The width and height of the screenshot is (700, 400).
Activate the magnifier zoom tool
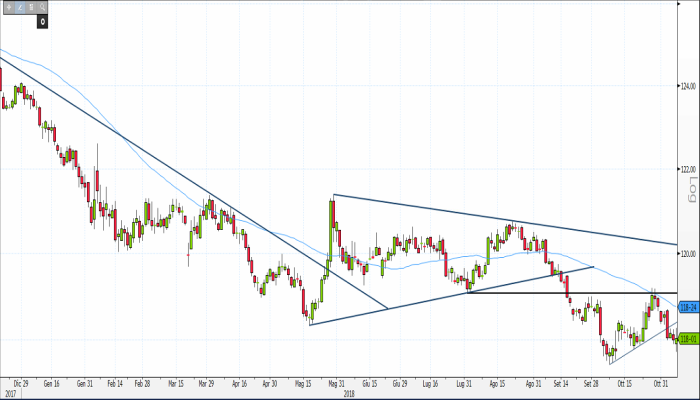click(43, 7)
